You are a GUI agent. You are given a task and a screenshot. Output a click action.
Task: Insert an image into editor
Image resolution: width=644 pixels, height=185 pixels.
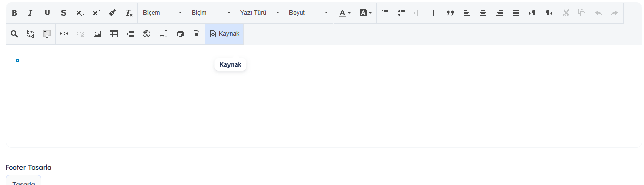pyautogui.click(x=97, y=34)
